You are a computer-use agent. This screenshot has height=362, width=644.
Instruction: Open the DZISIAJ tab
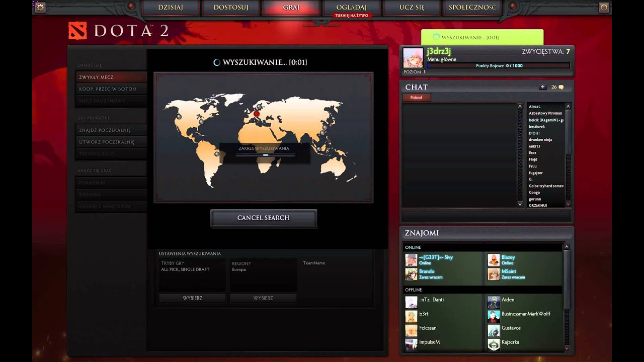click(x=171, y=8)
